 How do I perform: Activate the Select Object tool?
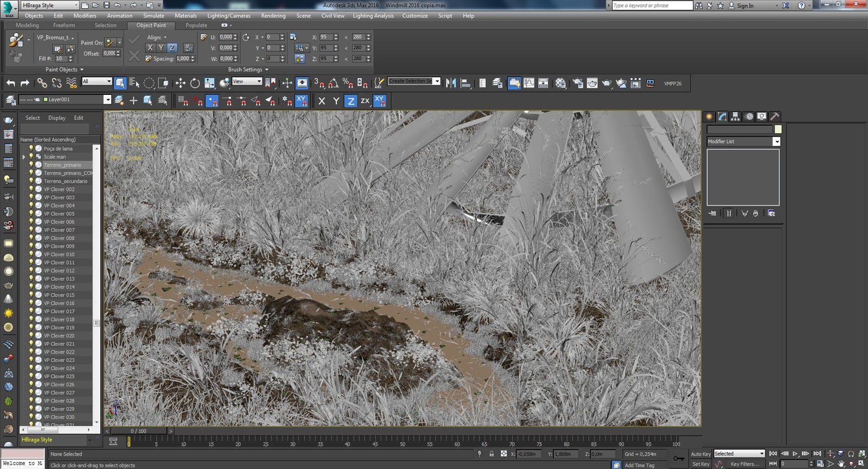pyautogui.click(x=120, y=83)
